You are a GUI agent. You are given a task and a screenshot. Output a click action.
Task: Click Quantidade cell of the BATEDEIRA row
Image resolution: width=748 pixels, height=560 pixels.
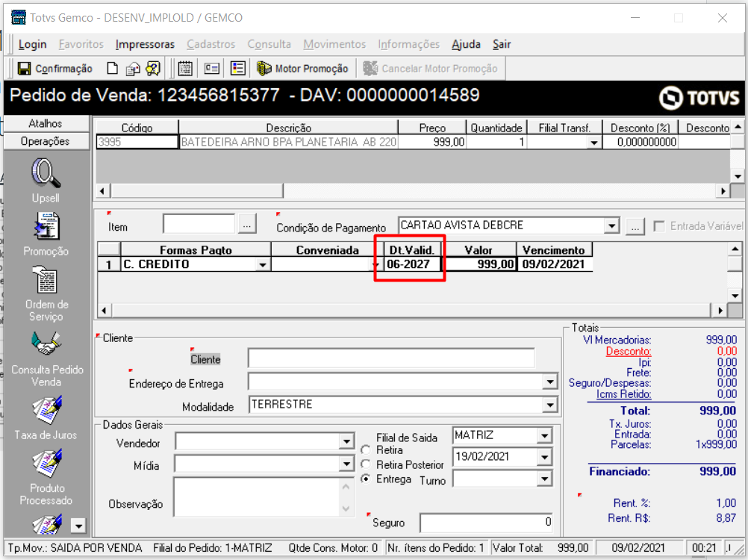pos(496,142)
